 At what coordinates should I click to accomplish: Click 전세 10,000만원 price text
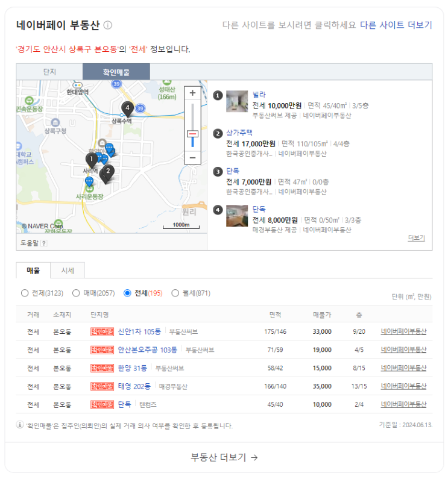277,105
